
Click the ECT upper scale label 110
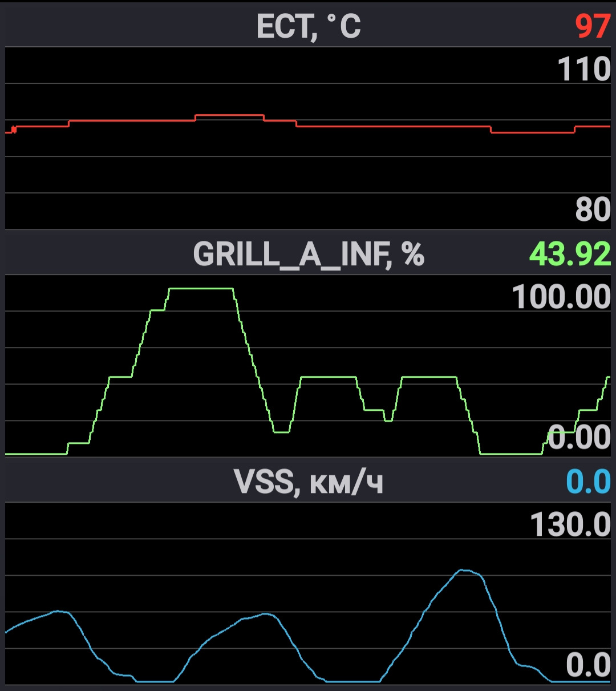click(583, 70)
